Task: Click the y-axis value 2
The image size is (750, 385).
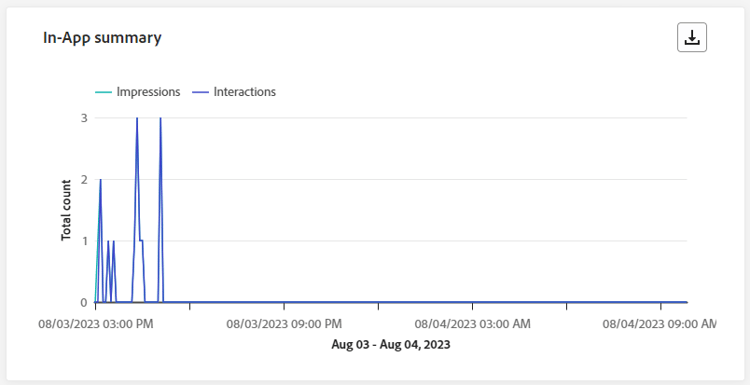Action: click(x=84, y=179)
